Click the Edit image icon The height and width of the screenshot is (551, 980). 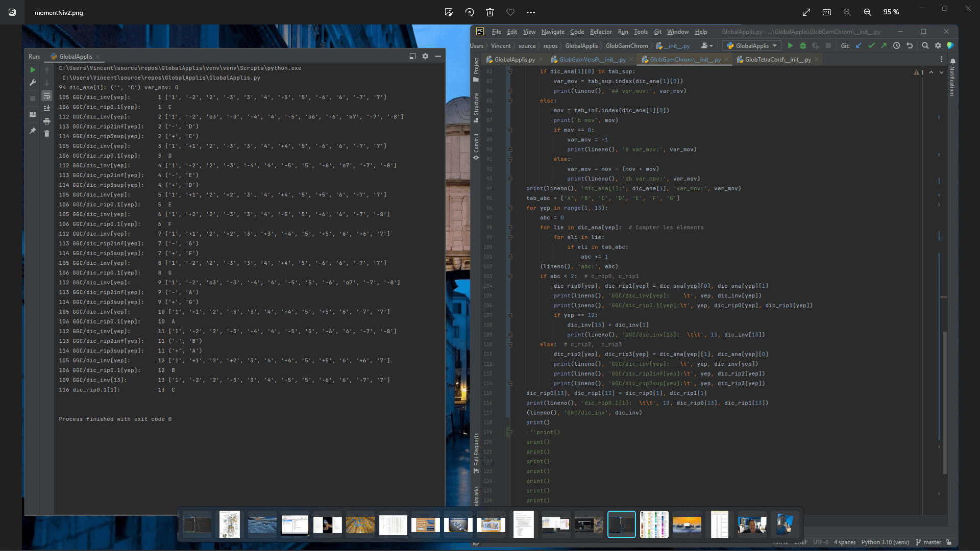click(x=449, y=12)
